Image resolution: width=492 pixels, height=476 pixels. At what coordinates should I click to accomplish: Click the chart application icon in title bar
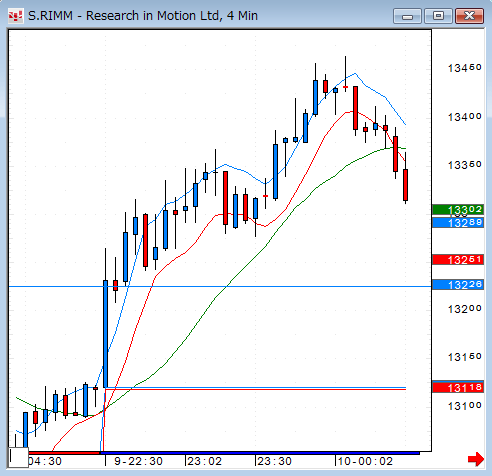(16, 16)
